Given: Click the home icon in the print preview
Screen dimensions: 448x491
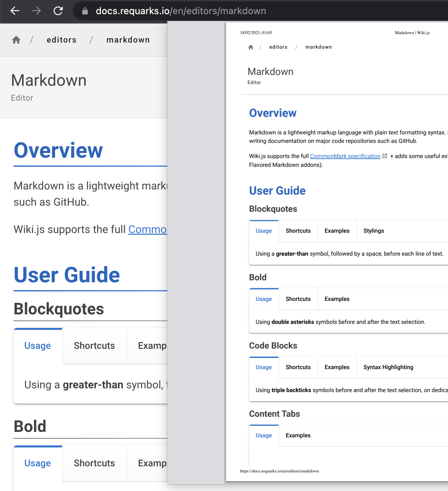Looking at the screenshot, I should [x=251, y=47].
